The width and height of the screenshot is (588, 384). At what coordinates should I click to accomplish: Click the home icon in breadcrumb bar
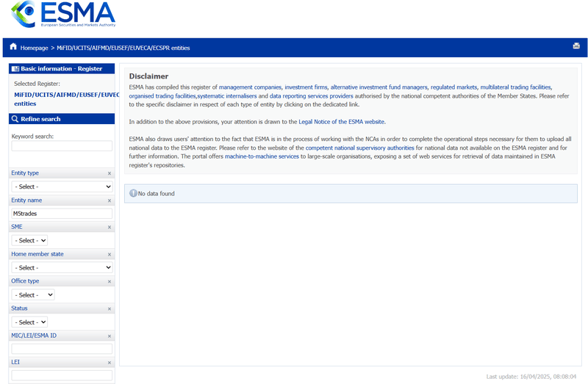(13, 46)
